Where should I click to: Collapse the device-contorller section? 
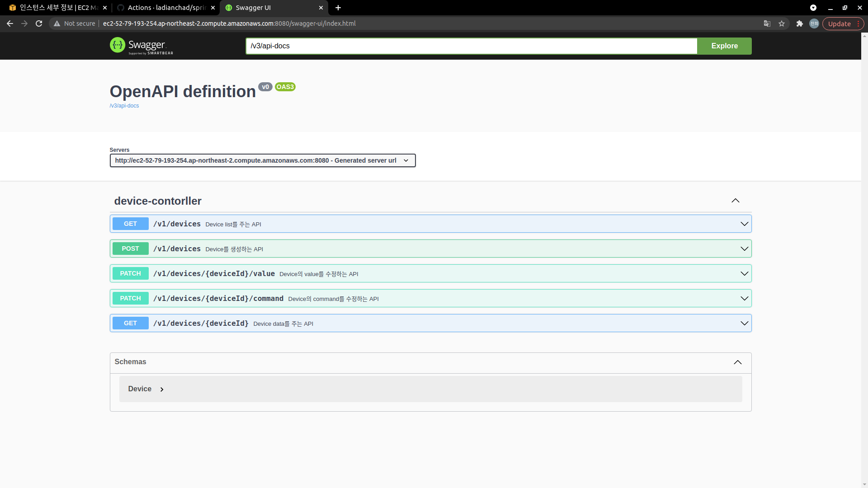pos(736,201)
